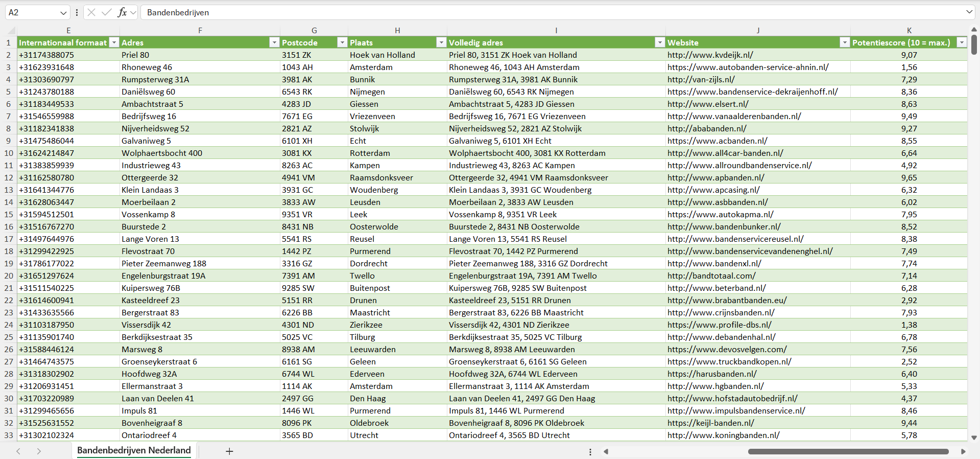Click the previous sheet arrow
Image resolution: width=980 pixels, height=459 pixels.
(18, 451)
